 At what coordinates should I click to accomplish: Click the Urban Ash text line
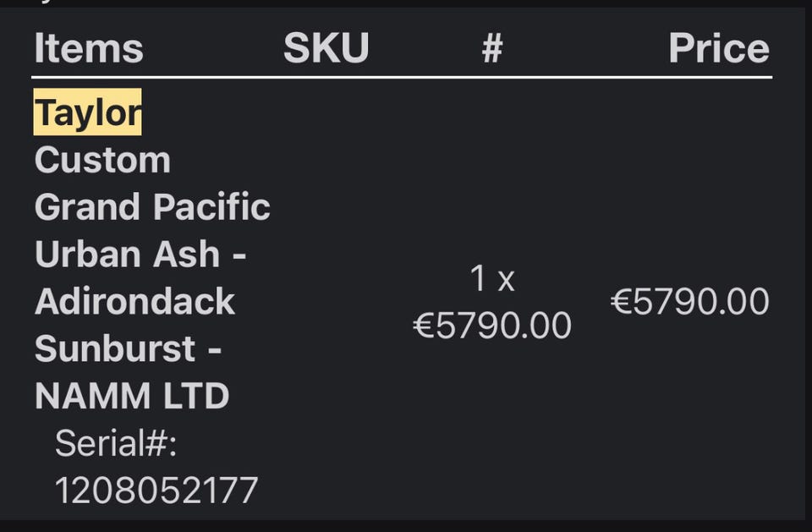[140, 254]
